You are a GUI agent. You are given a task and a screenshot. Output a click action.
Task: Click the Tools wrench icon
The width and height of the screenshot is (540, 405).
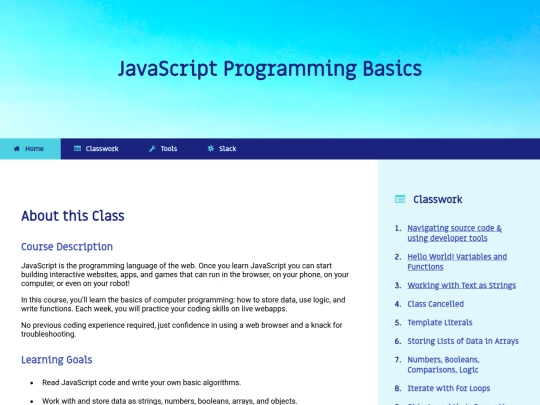[x=152, y=149]
